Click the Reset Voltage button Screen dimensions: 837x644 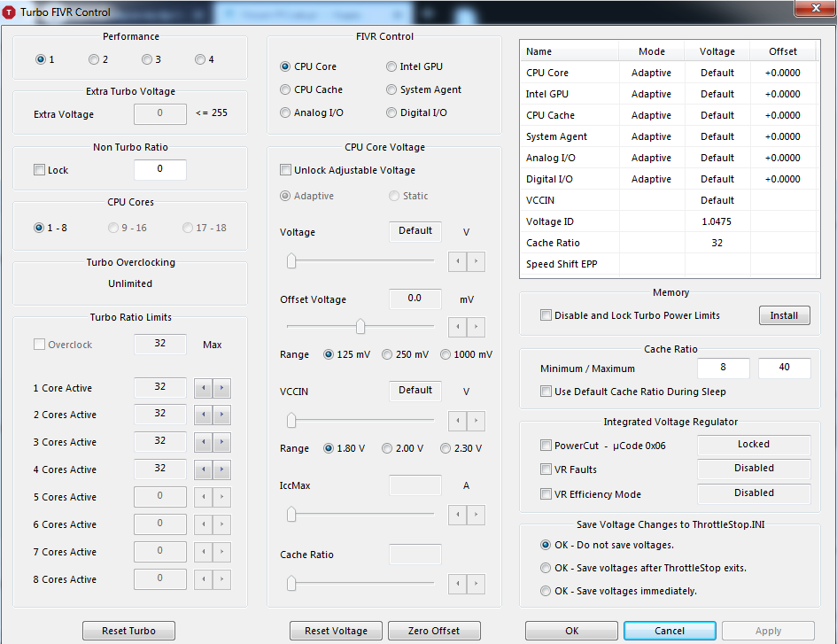336,631
